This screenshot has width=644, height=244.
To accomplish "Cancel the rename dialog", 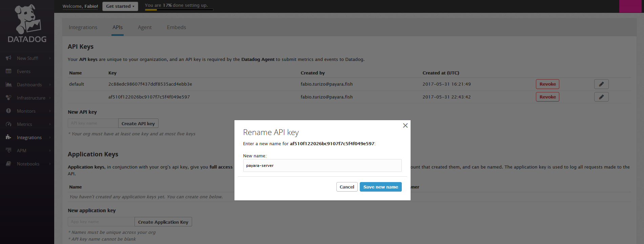I will (347, 187).
